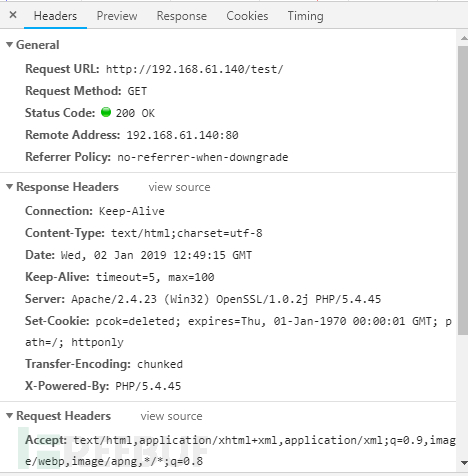Click the Status Code label

tap(60, 113)
